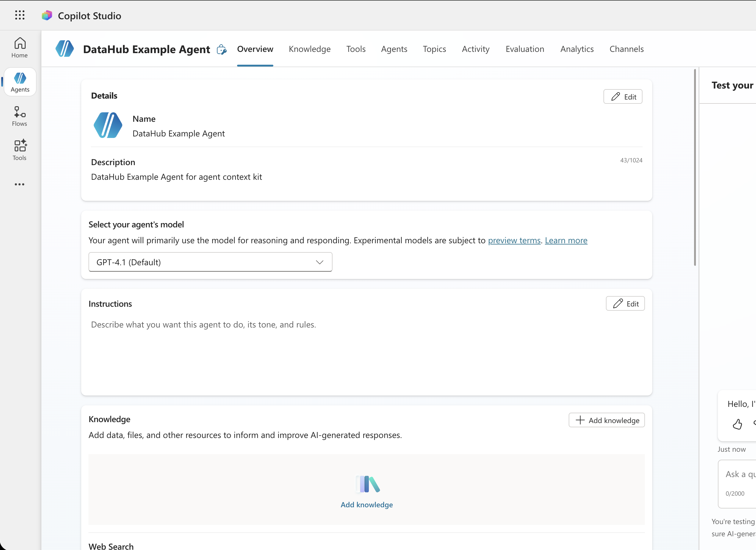Open Tools in the left sidebar
756x550 pixels.
tap(20, 150)
